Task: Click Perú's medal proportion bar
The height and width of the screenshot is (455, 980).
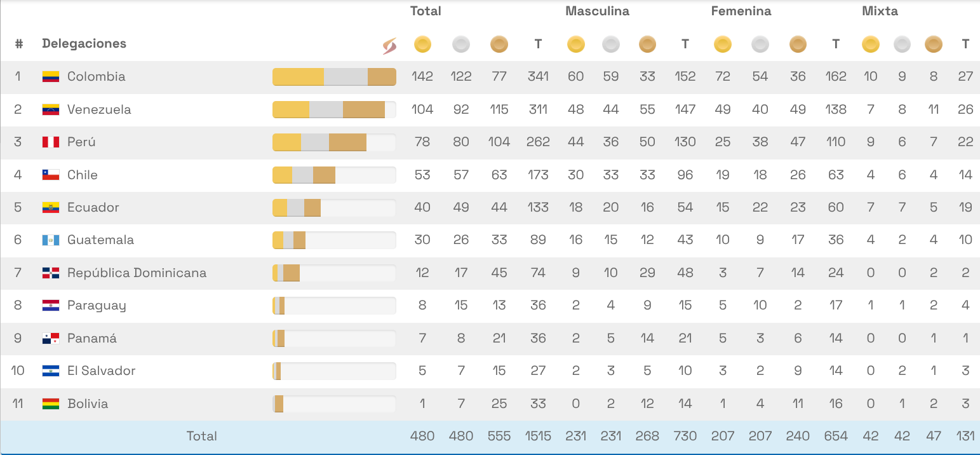Action: pyautogui.click(x=334, y=142)
